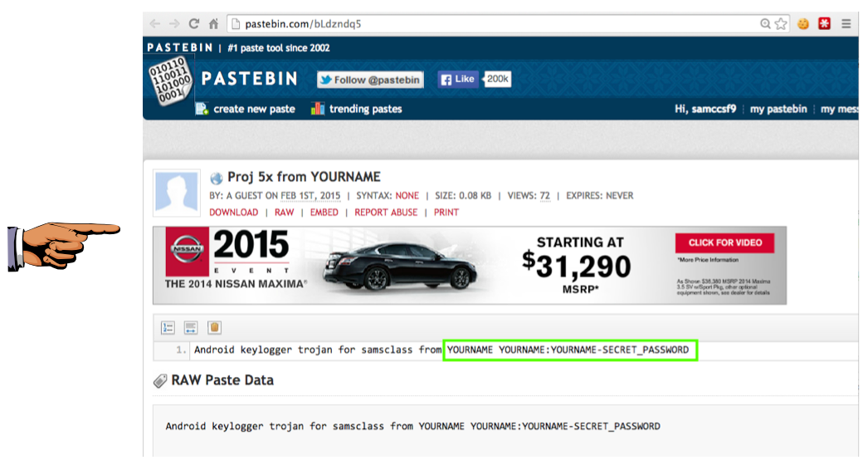Click the guest user avatar image
This screenshot has width=868, height=465.
[x=177, y=193]
